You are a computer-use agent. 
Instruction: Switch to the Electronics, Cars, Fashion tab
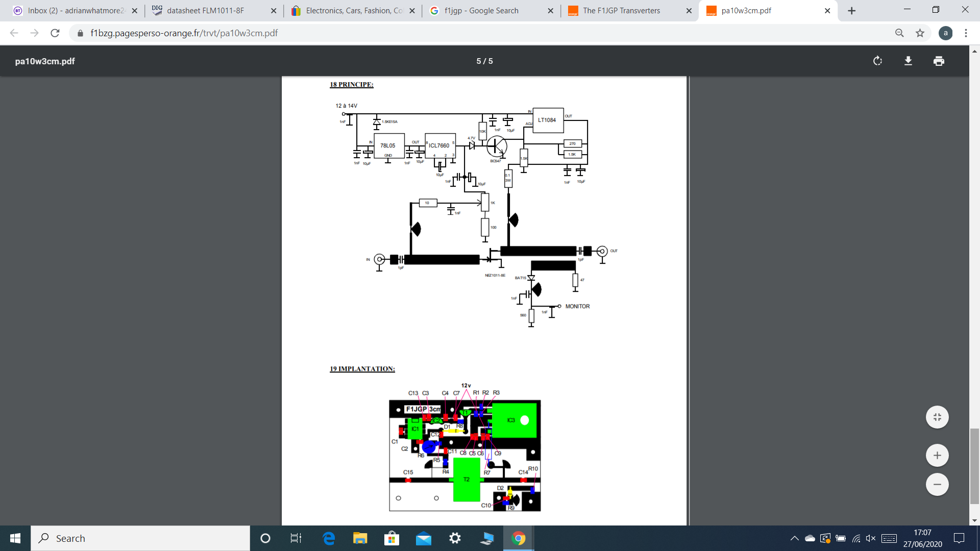[353, 11]
